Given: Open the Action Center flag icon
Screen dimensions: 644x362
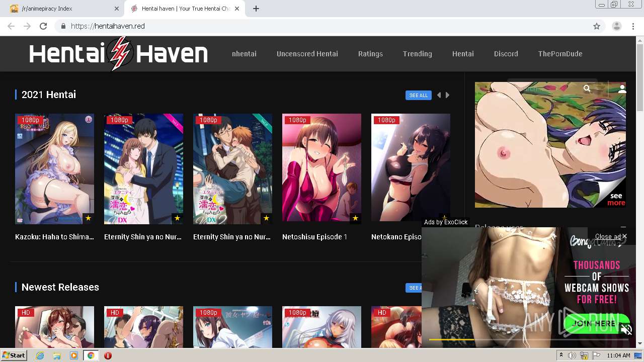Looking at the screenshot, I should 596,355.
